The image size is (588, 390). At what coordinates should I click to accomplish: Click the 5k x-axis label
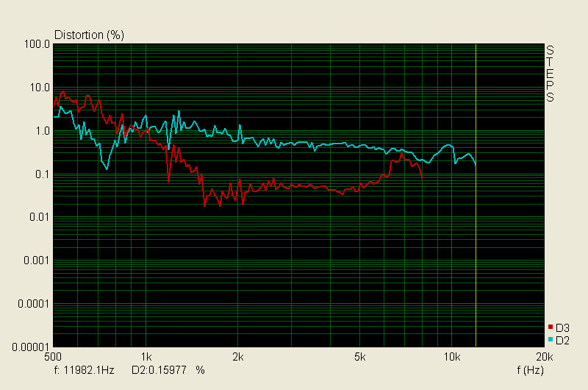[359, 357]
